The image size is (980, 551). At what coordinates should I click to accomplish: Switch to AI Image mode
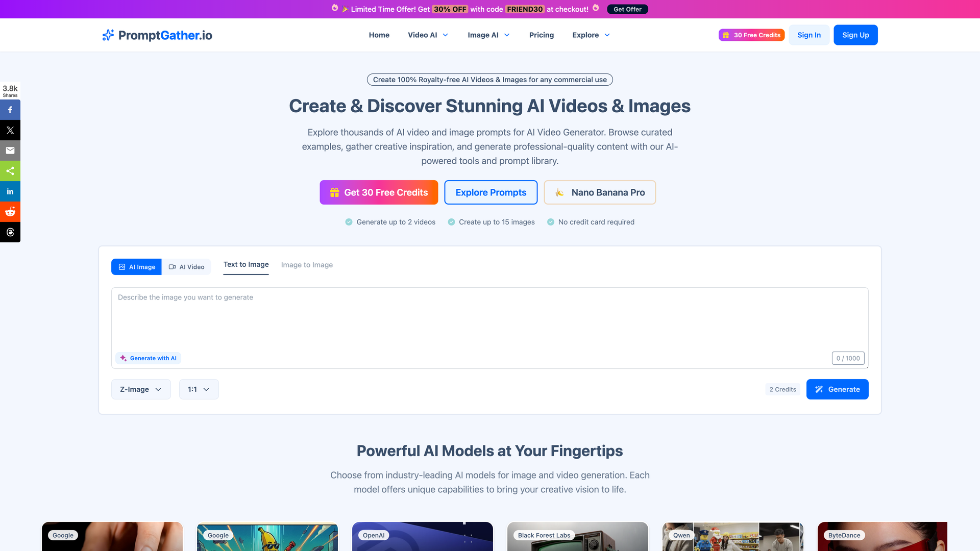(137, 267)
